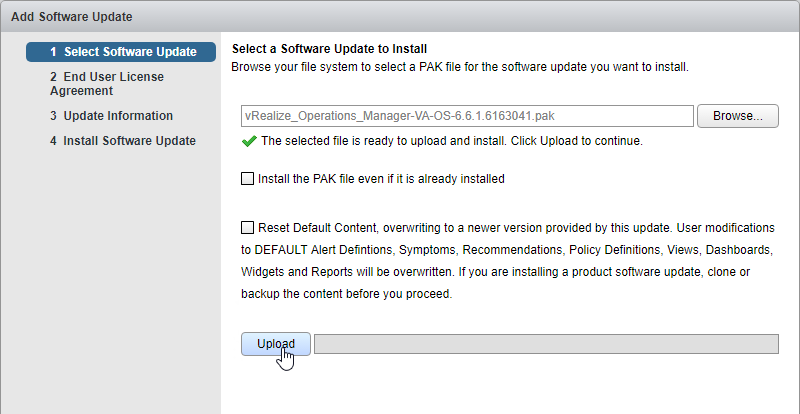Click the Select a Software Update to Install heading
This screenshot has height=414, width=800.
(x=330, y=49)
